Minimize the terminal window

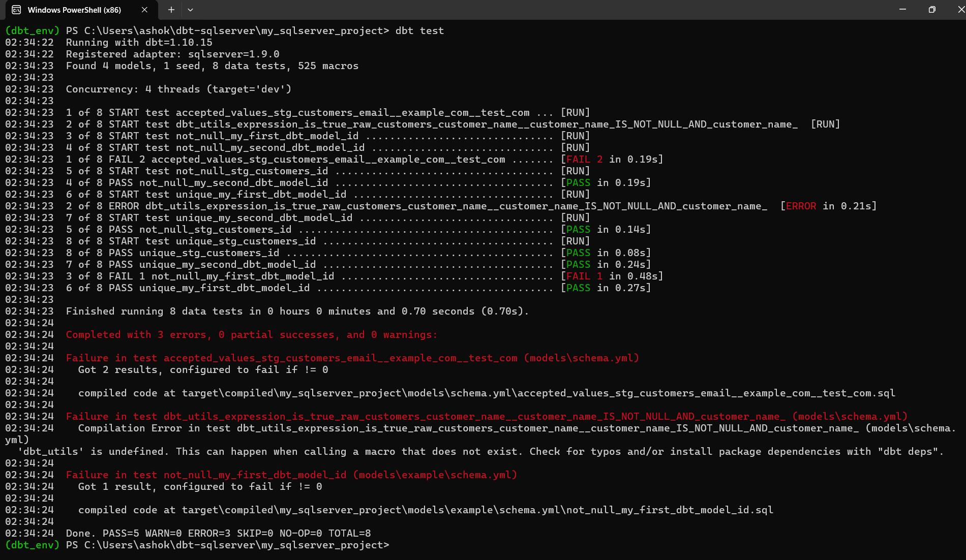click(x=902, y=10)
